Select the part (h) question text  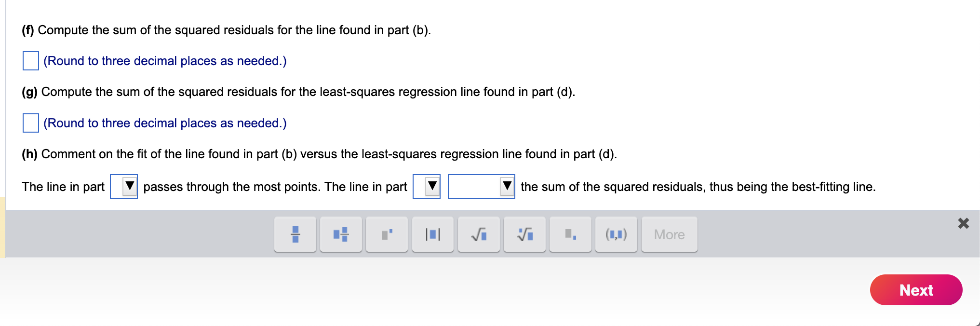click(320, 154)
